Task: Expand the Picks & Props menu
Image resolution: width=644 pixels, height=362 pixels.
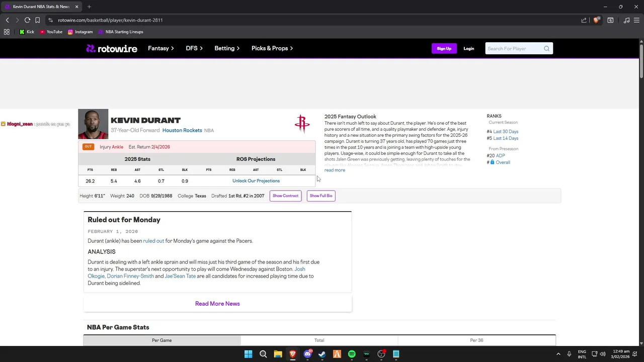Action: pos(272,48)
